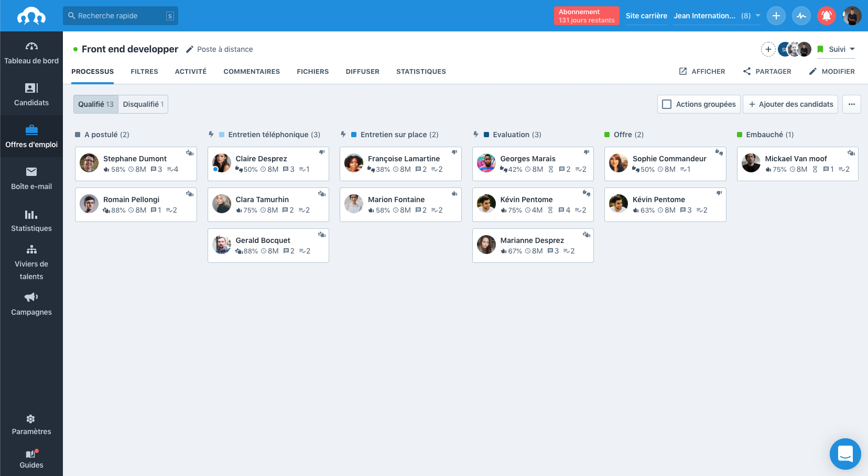Open the Statistiques tab of the job
868x476 pixels.
[x=421, y=71]
